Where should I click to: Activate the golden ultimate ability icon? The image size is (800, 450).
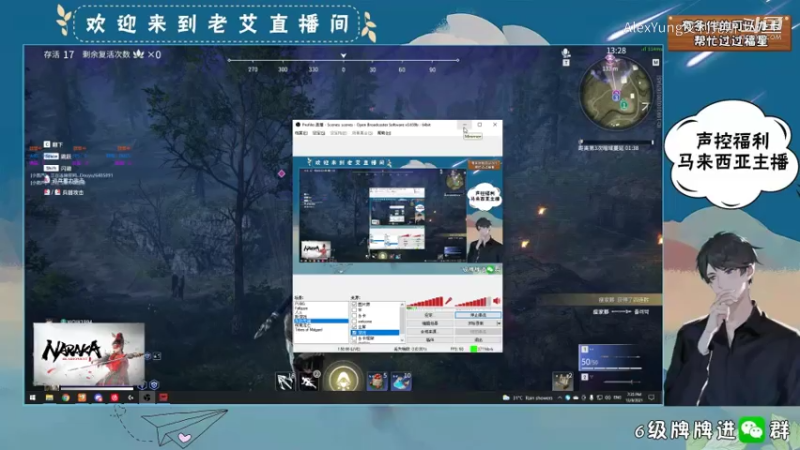(342, 378)
